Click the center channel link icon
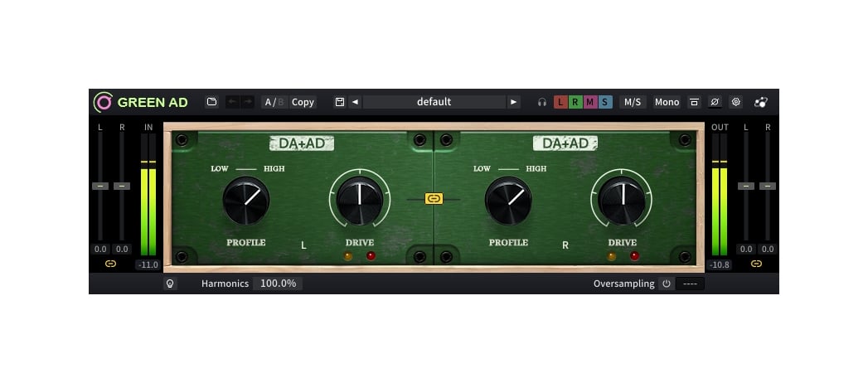Screen dimensions: 868x383 pos(434,198)
